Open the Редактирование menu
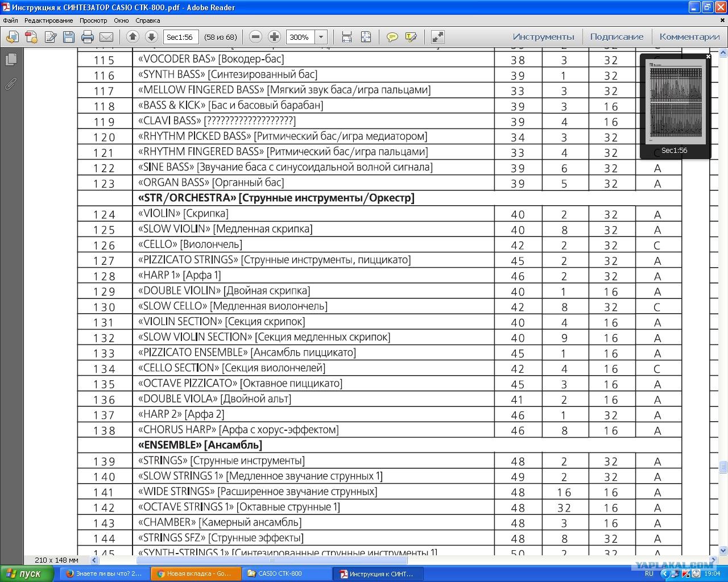The height and width of the screenshot is (582, 728). (48, 20)
